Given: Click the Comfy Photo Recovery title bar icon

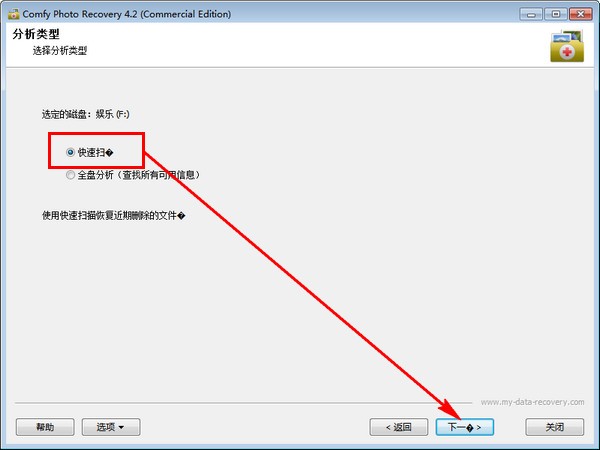Looking at the screenshot, I should coord(14,14).
